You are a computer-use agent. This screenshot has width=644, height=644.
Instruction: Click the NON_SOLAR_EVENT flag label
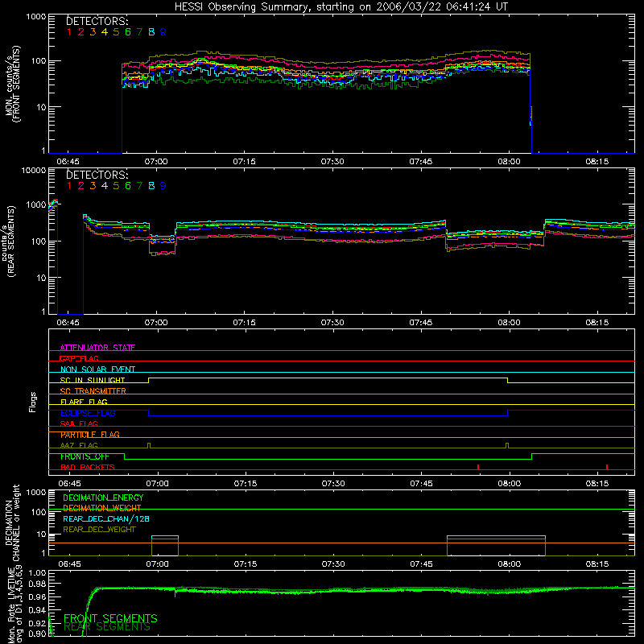pos(97,369)
